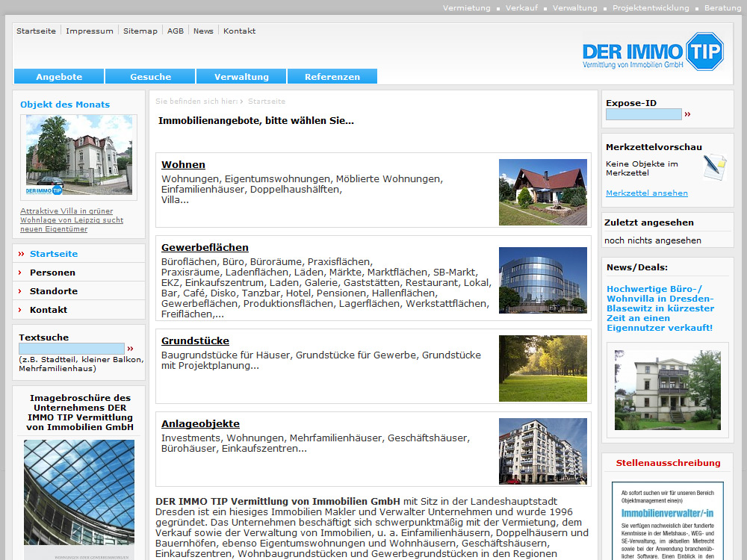The height and width of the screenshot is (560, 747).
Task: Open the AGB page
Action: 176,31
